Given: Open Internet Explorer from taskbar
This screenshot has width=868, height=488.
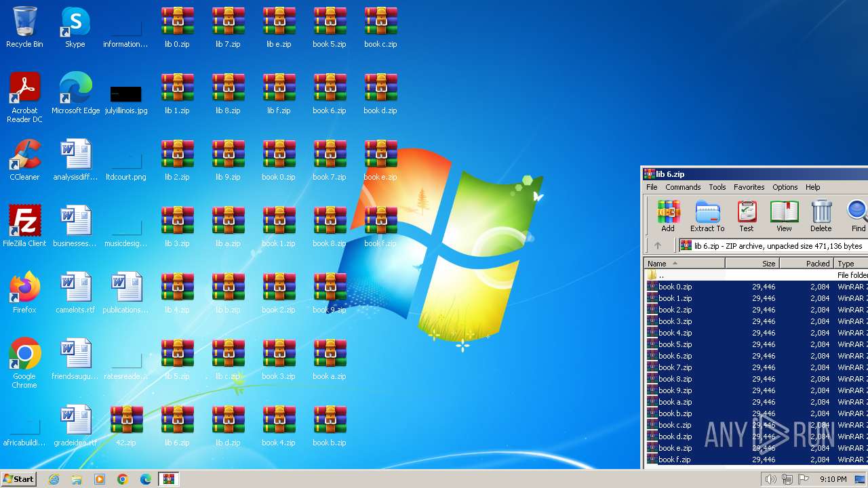Looking at the screenshot, I should coord(54,479).
